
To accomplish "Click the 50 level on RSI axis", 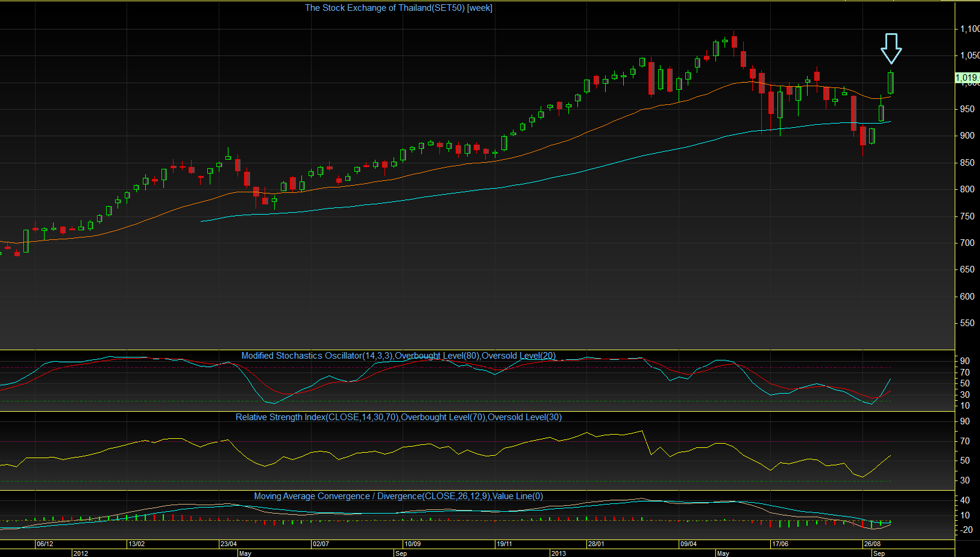I will point(965,461).
